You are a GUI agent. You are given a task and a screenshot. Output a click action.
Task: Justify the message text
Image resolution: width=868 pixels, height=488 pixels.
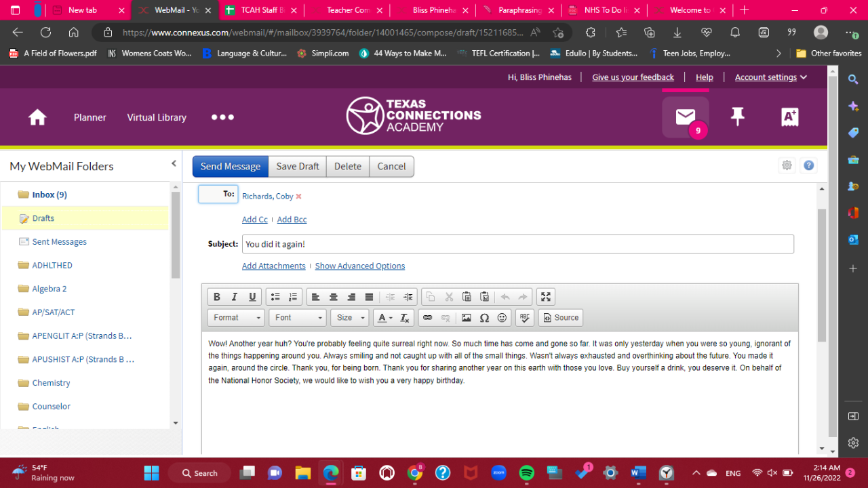[369, 297]
